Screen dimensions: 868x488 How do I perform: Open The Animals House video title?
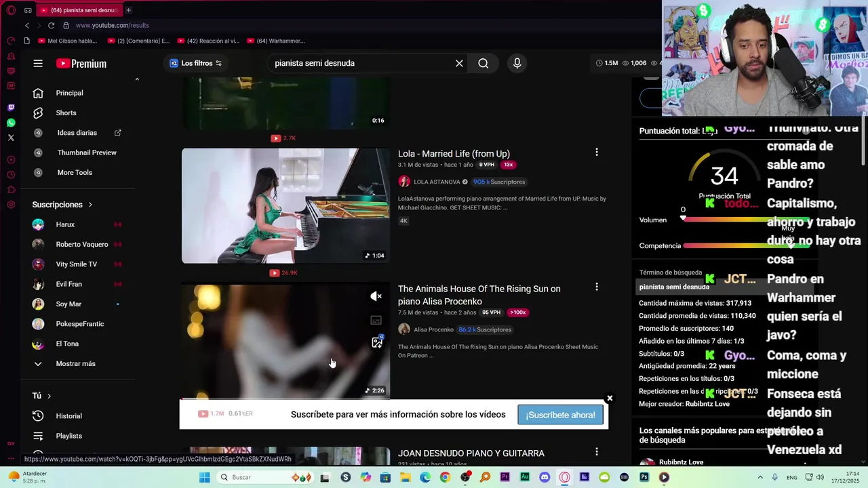(479, 295)
